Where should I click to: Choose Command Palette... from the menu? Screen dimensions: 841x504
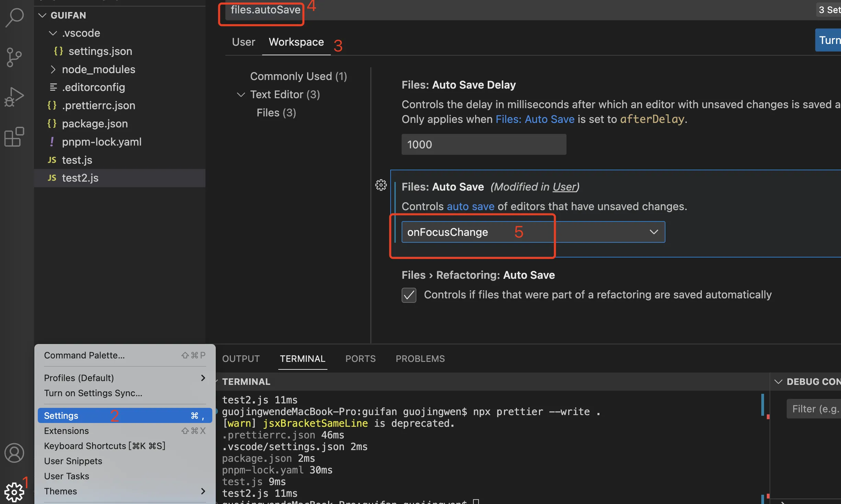click(x=125, y=355)
